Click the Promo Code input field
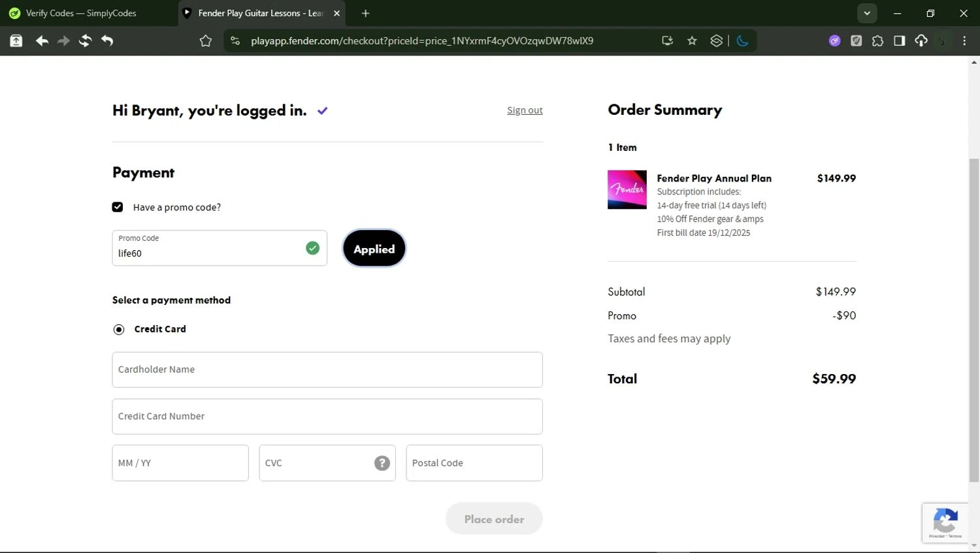980x553 pixels. tap(220, 248)
